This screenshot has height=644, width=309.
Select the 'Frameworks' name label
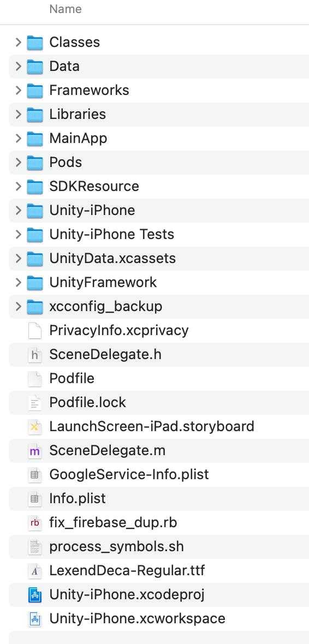(89, 91)
